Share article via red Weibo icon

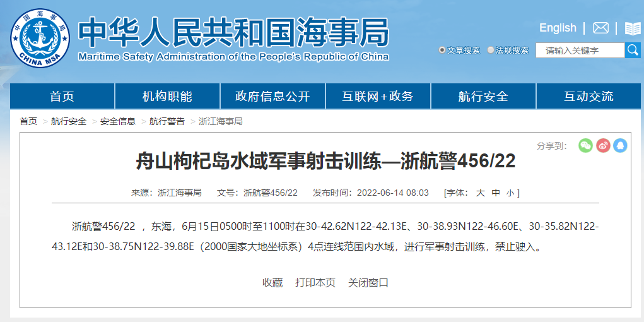coord(603,146)
